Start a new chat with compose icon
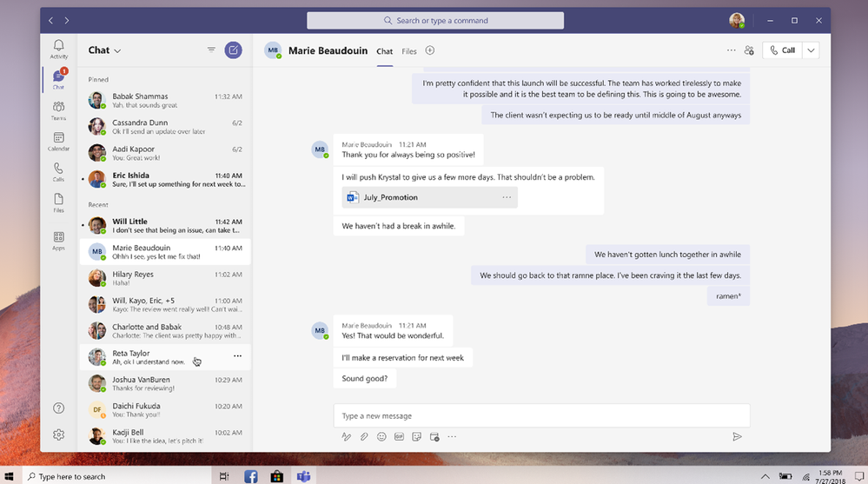This screenshot has width=868, height=484. (x=233, y=50)
